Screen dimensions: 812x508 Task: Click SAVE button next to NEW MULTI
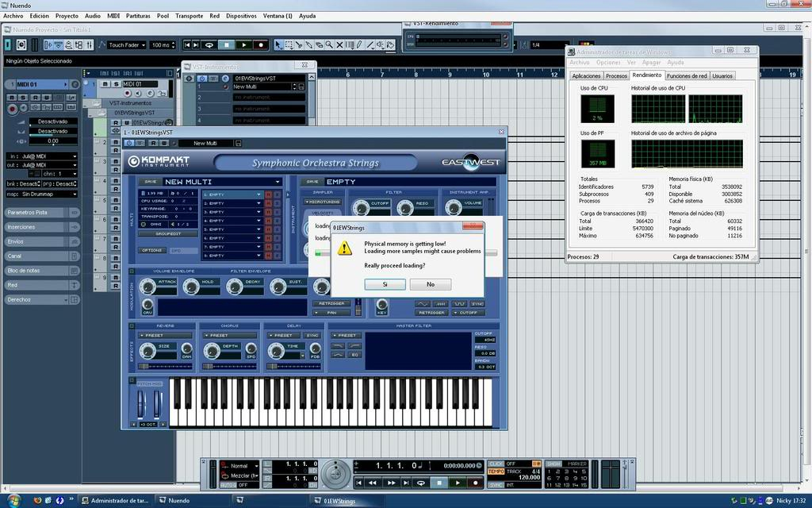[x=150, y=182]
